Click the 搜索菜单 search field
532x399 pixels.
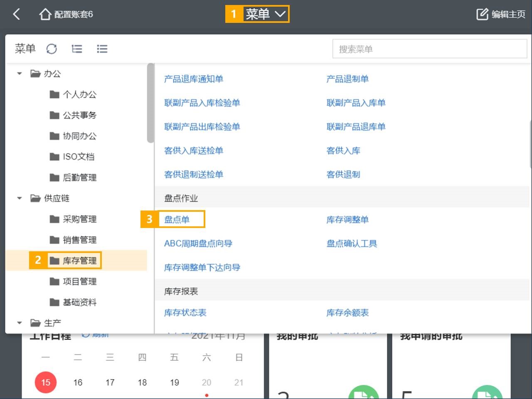click(x=430, y=49)
